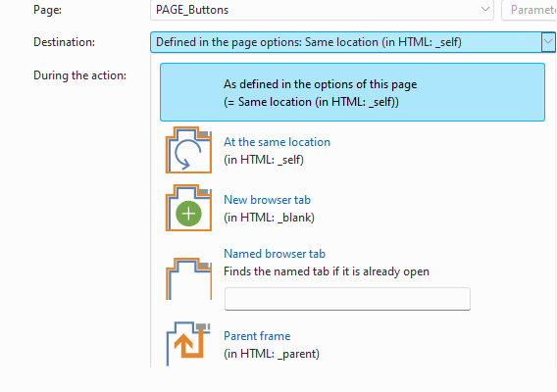This screenshot has width=557, height=392.
Task: Click the Parent frame orange arrow icon
Action: (188, 344)
